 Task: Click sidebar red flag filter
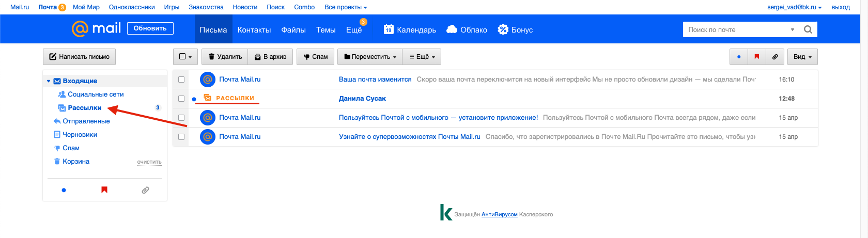click(104, 190)
